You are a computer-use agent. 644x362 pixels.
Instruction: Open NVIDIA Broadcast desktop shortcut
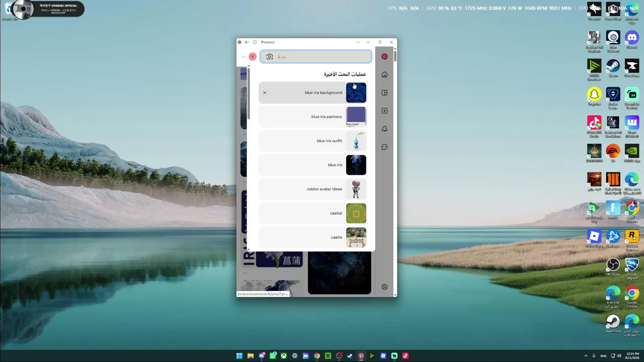(x=594, y=69)
